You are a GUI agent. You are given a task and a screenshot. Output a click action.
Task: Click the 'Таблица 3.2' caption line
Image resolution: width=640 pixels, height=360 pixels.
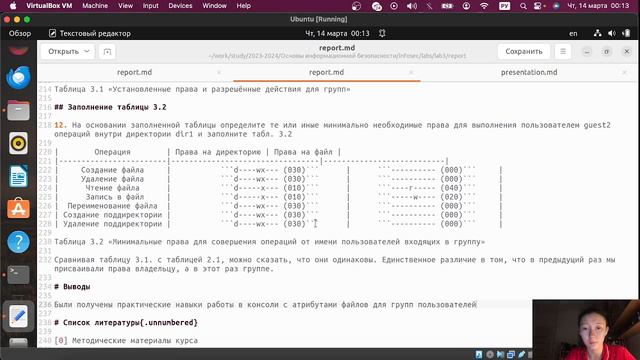[x=270, y=242]
